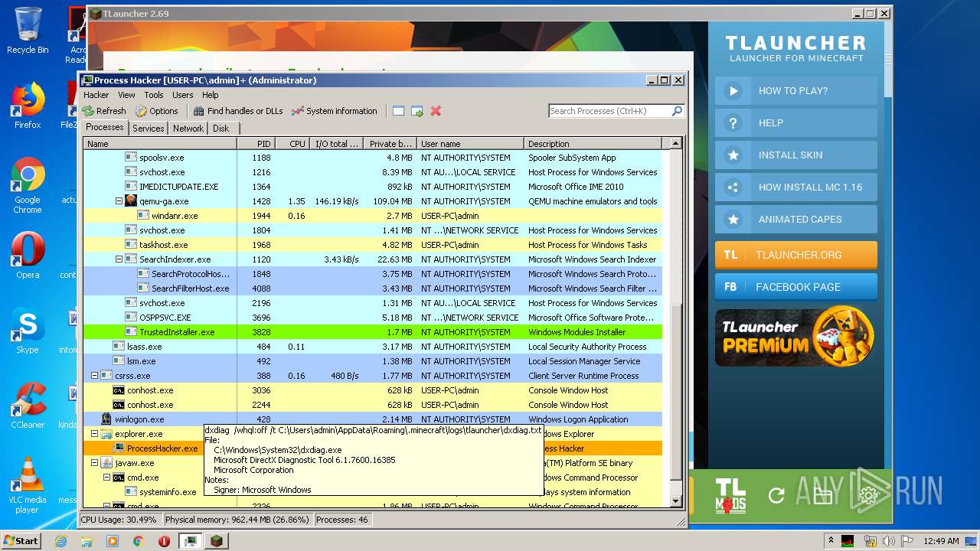Collapse the SearchIndexer.exe tree node

119,259
